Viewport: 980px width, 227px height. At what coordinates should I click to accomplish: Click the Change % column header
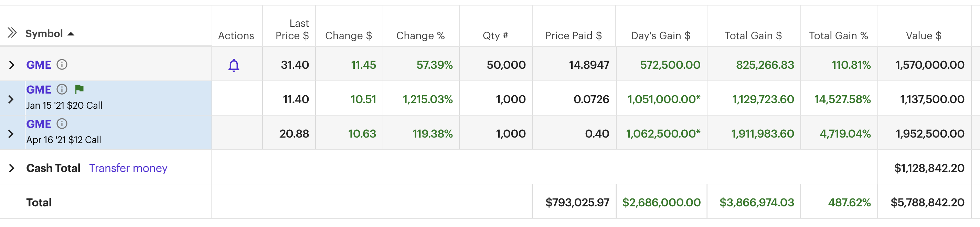point(420,35)
